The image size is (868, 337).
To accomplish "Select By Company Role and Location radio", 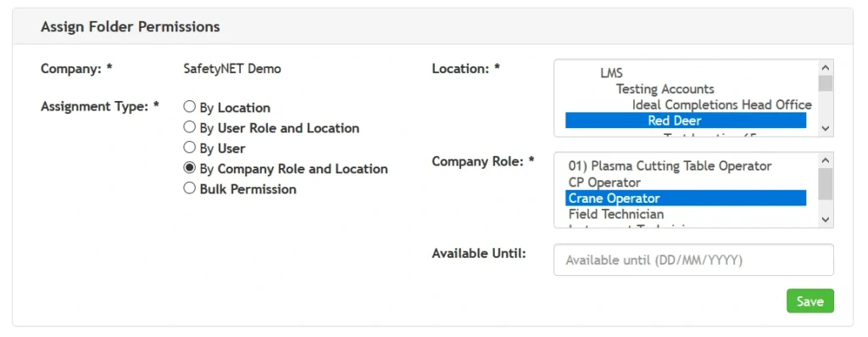I will click(x=190, y=168).
